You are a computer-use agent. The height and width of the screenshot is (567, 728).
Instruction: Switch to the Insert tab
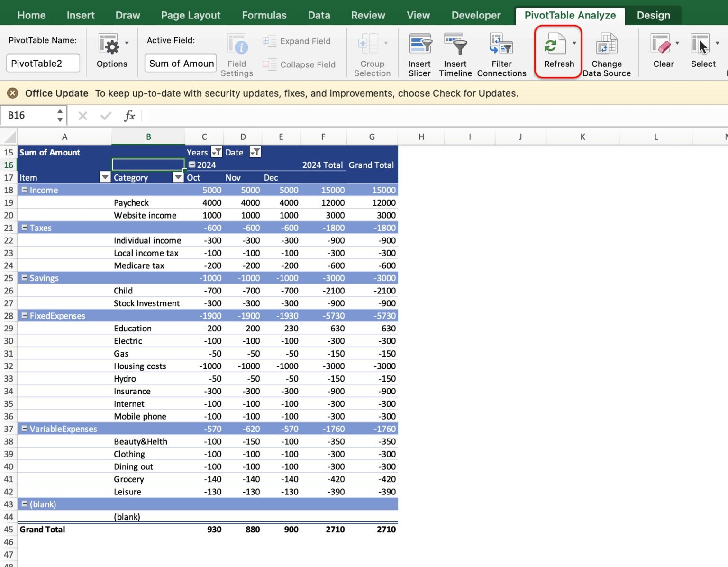point(81,15)
